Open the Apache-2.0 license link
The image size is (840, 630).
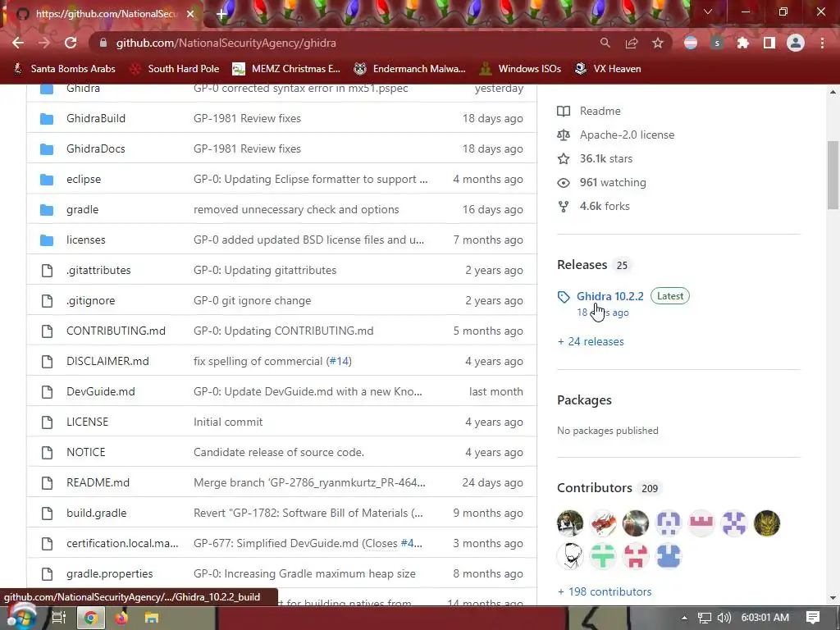[x=627, y=135]
